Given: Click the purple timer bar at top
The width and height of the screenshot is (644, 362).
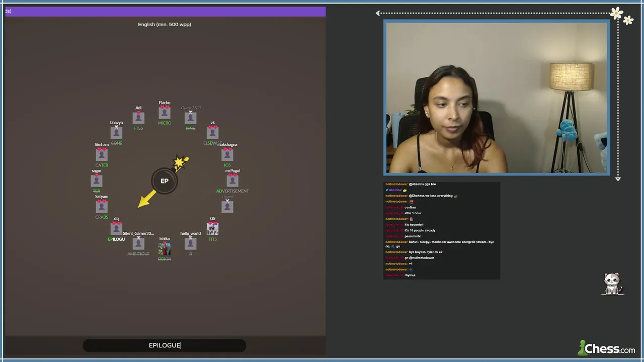Looking at the screenshot, I should [165, 11].
